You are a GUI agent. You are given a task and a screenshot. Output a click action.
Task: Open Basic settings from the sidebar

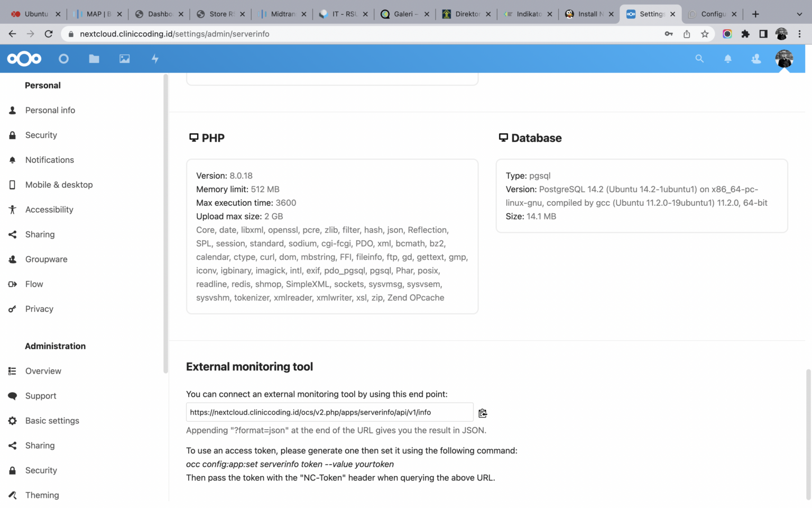[52, 421]
